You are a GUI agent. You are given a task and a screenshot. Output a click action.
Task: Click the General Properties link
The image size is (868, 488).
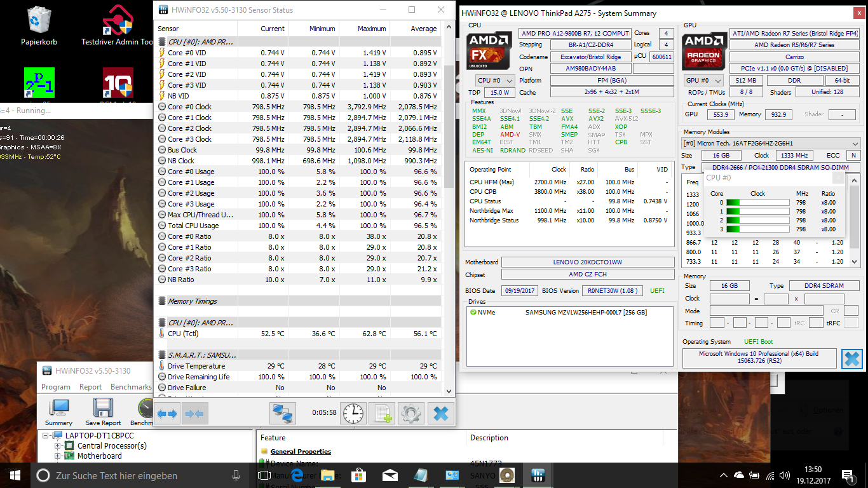(x=301, y=452)
